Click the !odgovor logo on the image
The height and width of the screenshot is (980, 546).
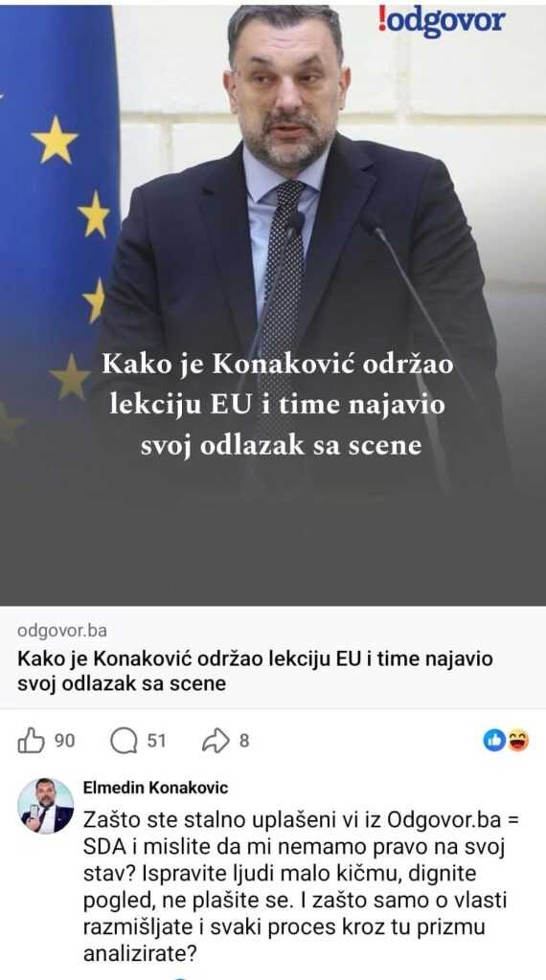(441, 21)
